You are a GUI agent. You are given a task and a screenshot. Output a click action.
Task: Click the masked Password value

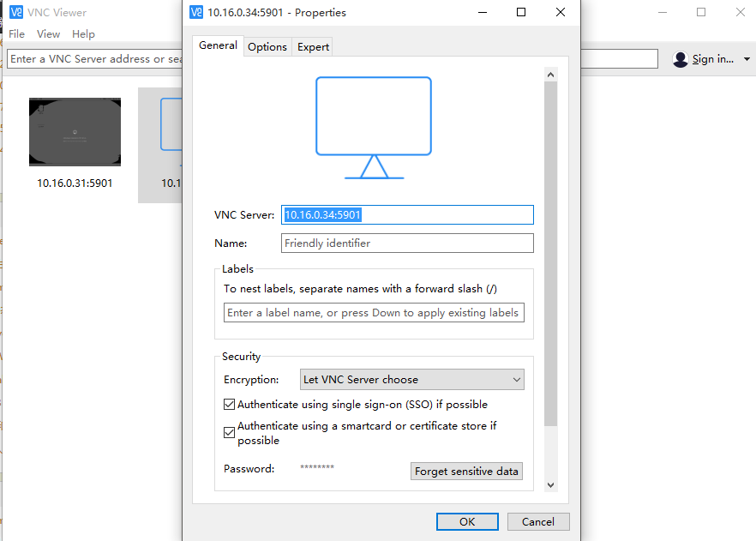317,467
